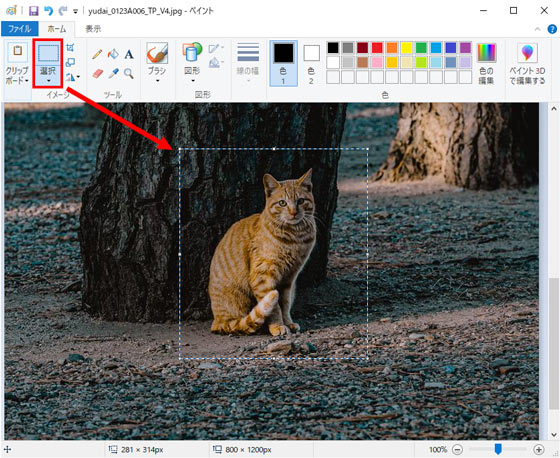This screenshot has width=560, height=458.
Task: Open Edit with Paint 3D
Action: point(527,64)
